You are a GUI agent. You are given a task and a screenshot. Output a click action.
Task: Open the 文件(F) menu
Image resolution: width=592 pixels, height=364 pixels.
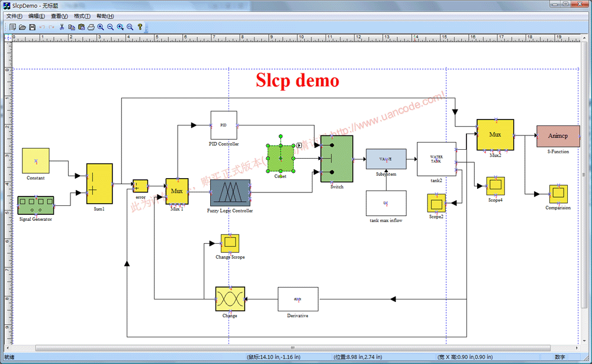[17, 16]
